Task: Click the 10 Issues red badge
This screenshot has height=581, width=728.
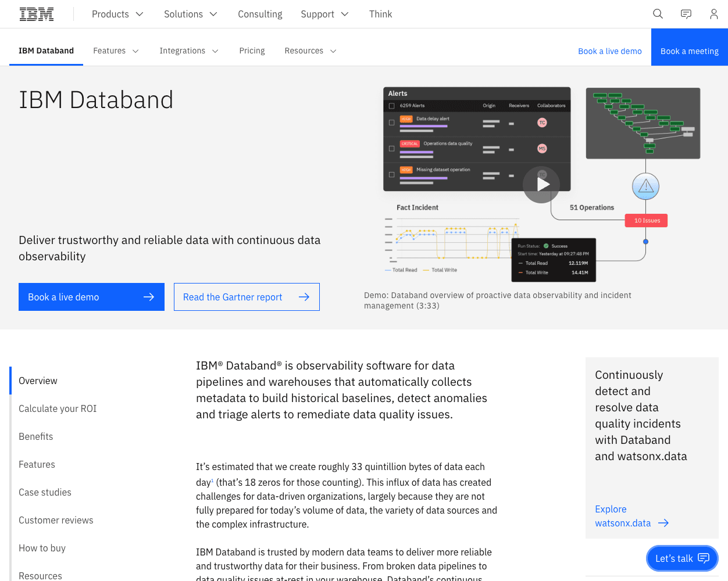Action: pyautogui.click(x=647, y=220)
